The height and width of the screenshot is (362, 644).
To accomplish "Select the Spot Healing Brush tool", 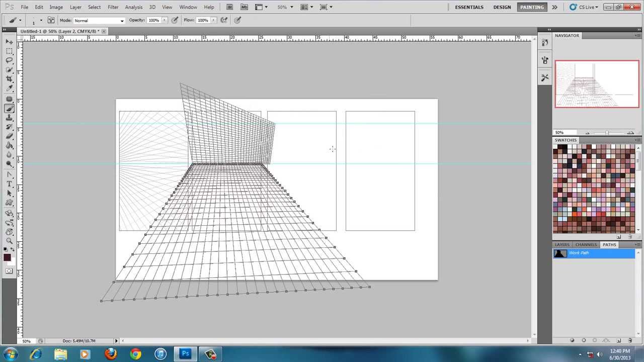I will pyautogui.click(x=9, y=99).
